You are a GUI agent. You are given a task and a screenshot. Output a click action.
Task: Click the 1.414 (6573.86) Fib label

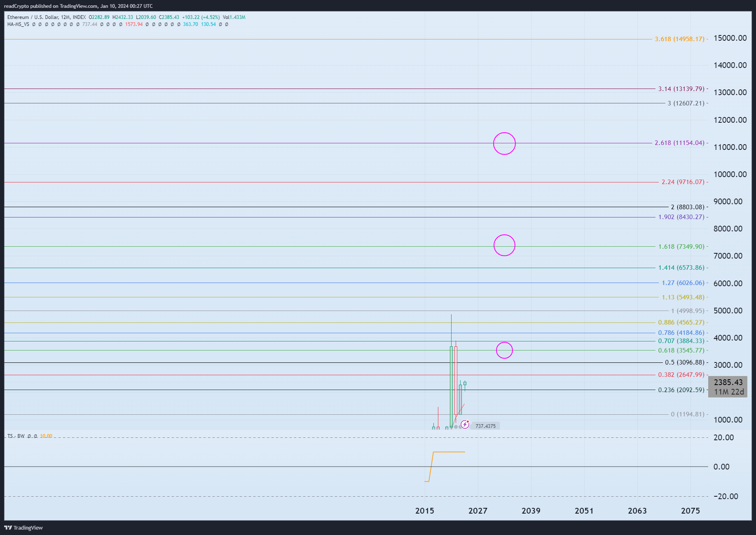(681, 268)
